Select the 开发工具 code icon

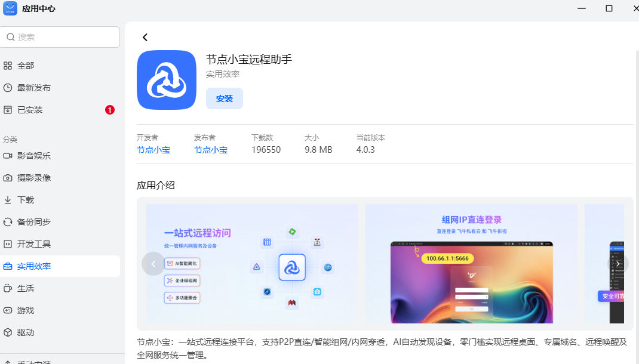click(8, 244)
